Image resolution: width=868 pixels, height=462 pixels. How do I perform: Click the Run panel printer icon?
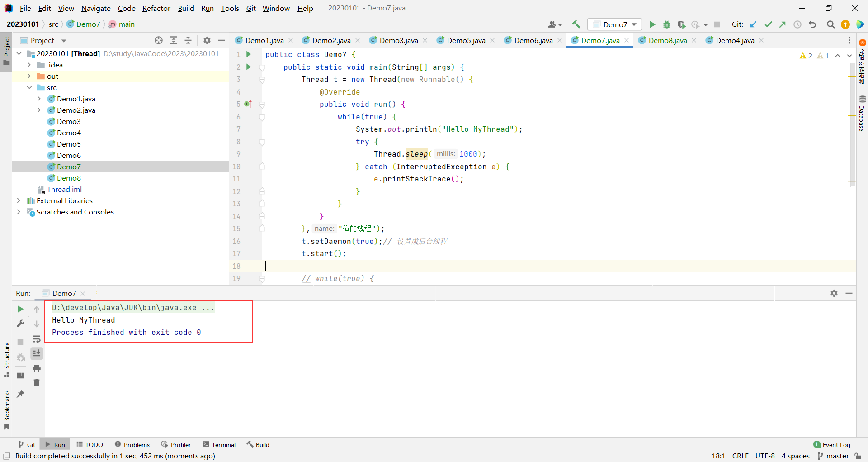coord(37,368)
